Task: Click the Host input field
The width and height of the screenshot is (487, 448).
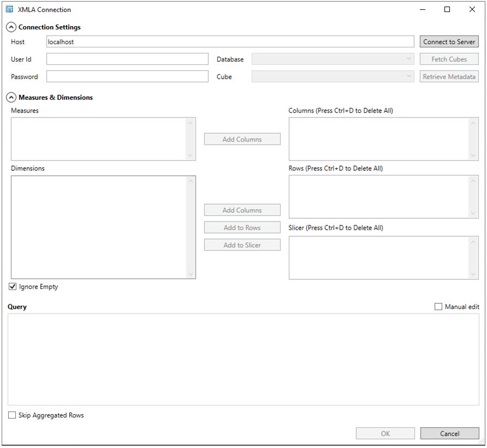Action: point(230,42)
